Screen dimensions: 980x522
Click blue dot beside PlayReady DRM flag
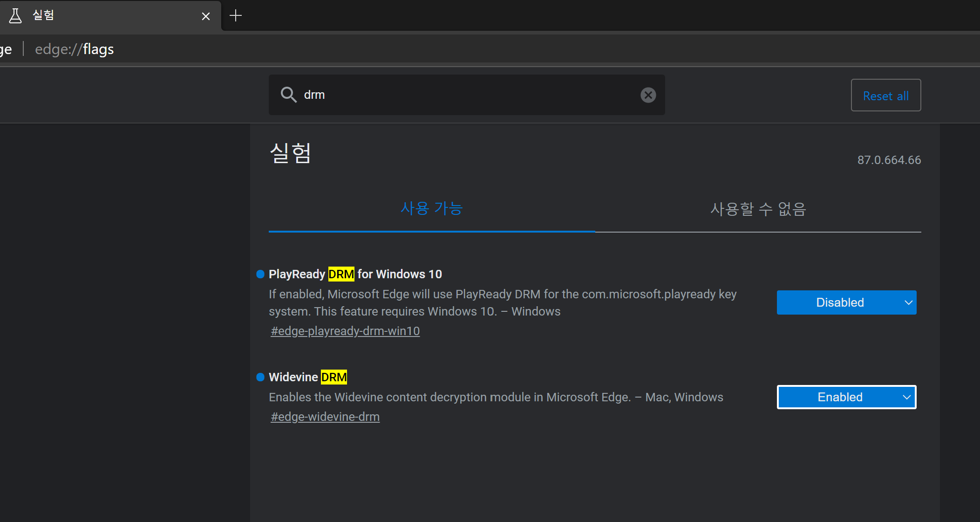coord(260,274)
